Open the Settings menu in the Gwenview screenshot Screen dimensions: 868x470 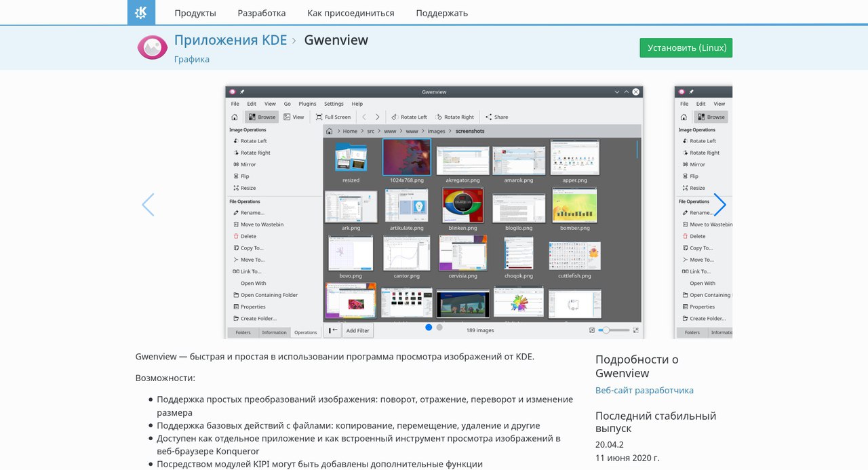pos(334,104)
